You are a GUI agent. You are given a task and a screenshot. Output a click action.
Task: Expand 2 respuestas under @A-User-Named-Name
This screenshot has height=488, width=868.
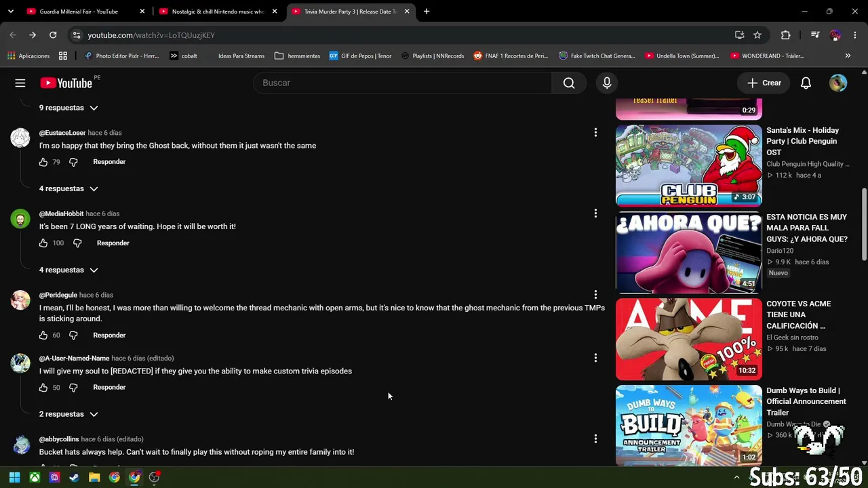click(68, 414)
